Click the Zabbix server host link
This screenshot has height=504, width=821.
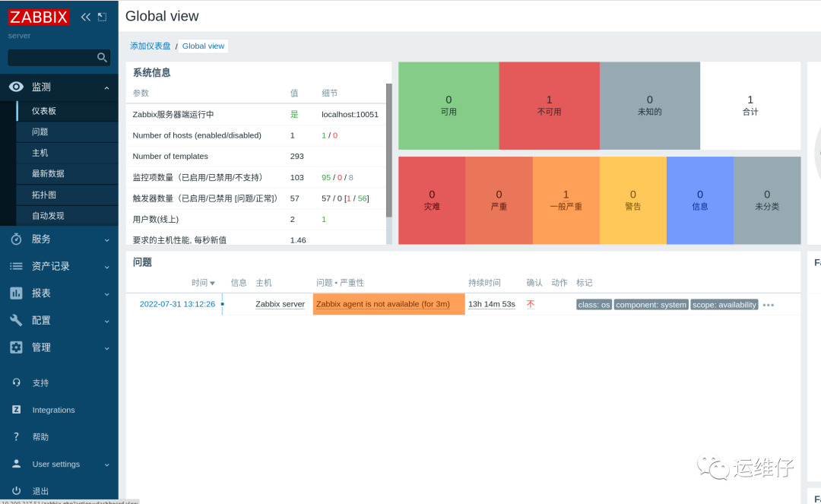pyautogui.click(x=280, y=304)
